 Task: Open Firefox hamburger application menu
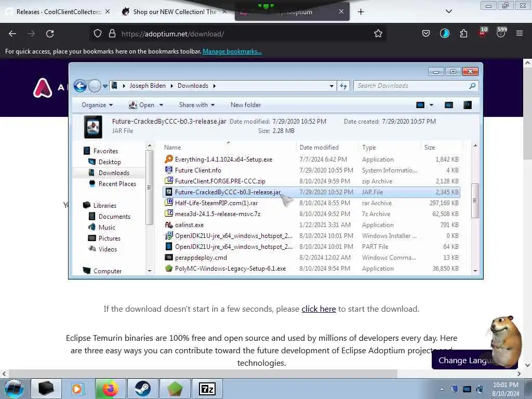[519, 33]
